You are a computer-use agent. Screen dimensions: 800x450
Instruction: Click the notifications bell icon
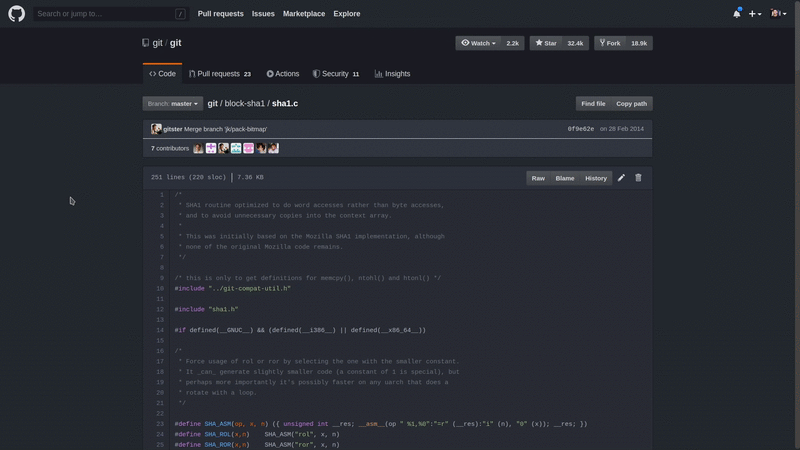click(737, 14)
